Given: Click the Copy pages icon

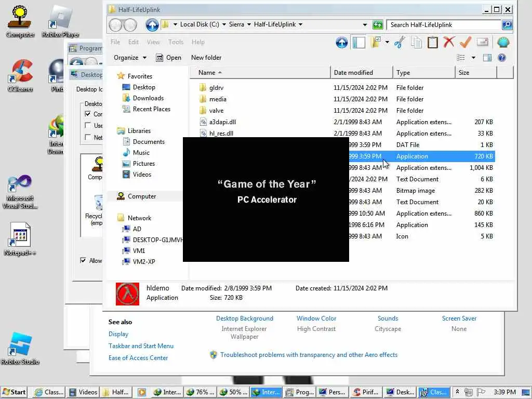Looking at the screenshot, I should (x=416, y=43).
